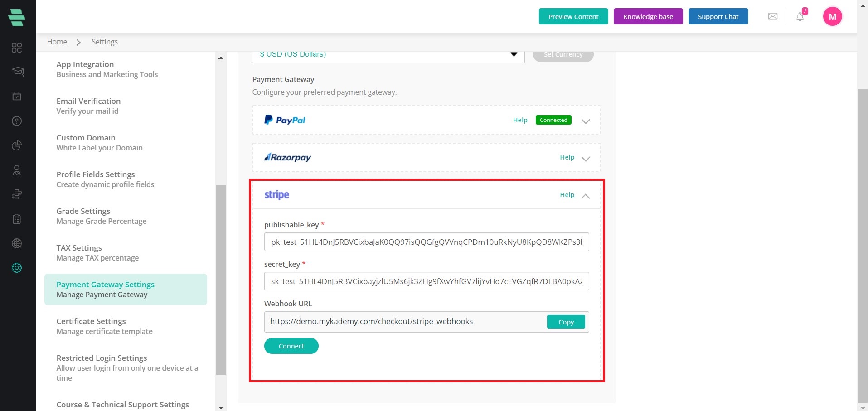
Task: Open the help question mark sidebar icon
Action: pyautogui.click(x=17, y=121)
